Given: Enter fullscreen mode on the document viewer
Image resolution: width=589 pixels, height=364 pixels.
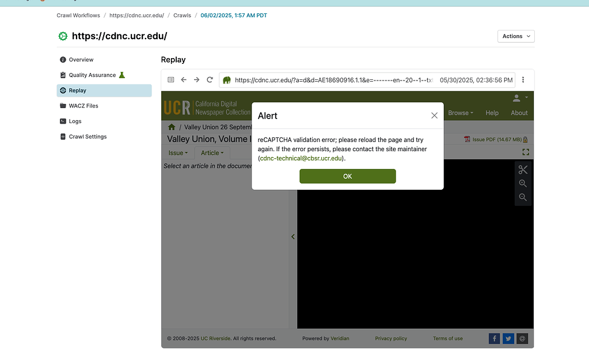Looking at the screenshot, I should tap(525, 152).
